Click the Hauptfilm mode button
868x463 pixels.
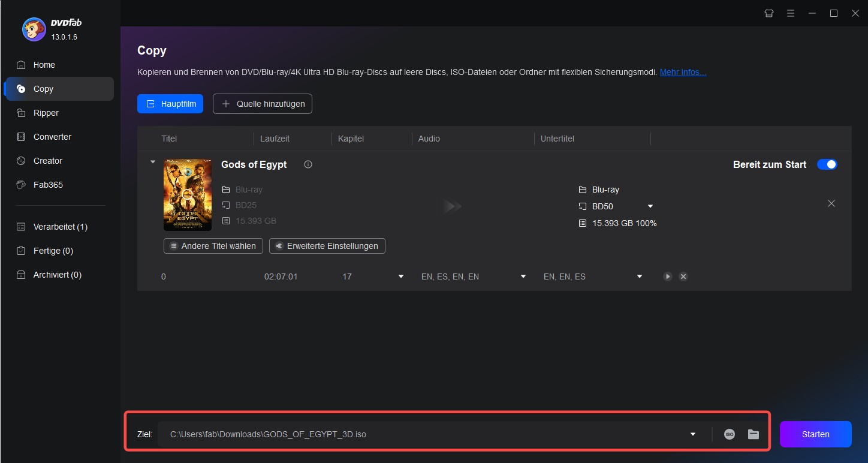pyautogui.click(x=170, y=104)
